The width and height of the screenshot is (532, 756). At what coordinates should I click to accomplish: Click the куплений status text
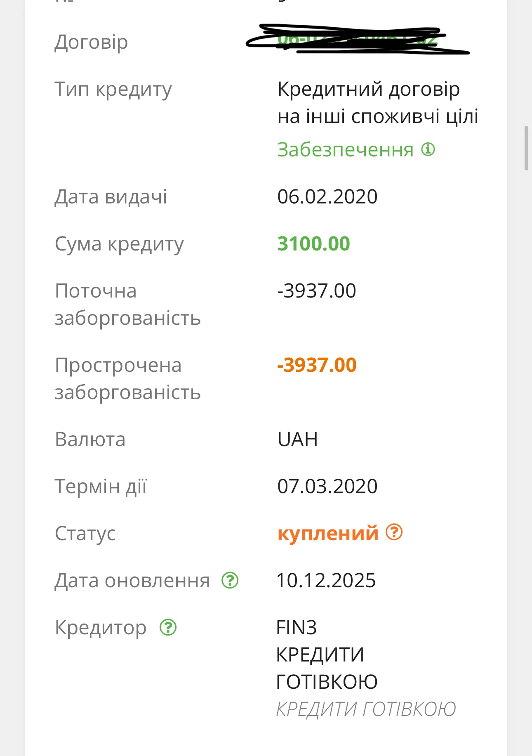pos(328,533)
